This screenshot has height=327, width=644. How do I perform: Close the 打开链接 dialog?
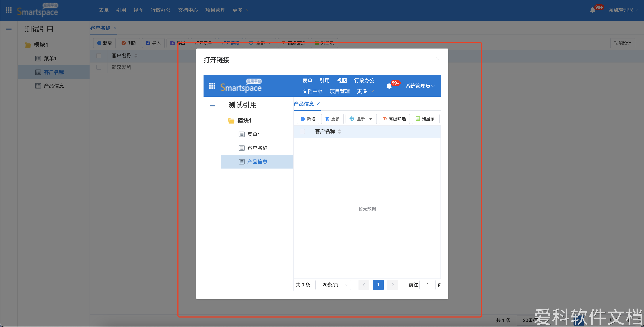(438, 58)
